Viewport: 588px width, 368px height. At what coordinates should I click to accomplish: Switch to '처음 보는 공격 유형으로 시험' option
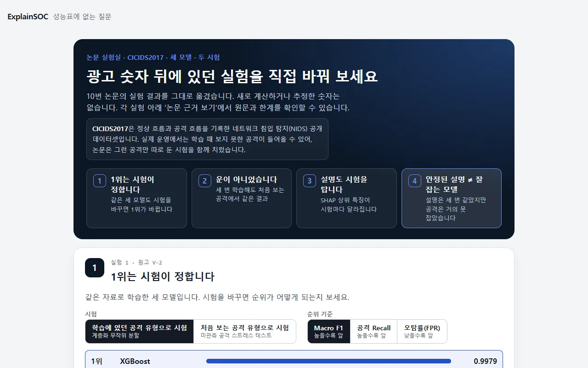tap(245, 331)
